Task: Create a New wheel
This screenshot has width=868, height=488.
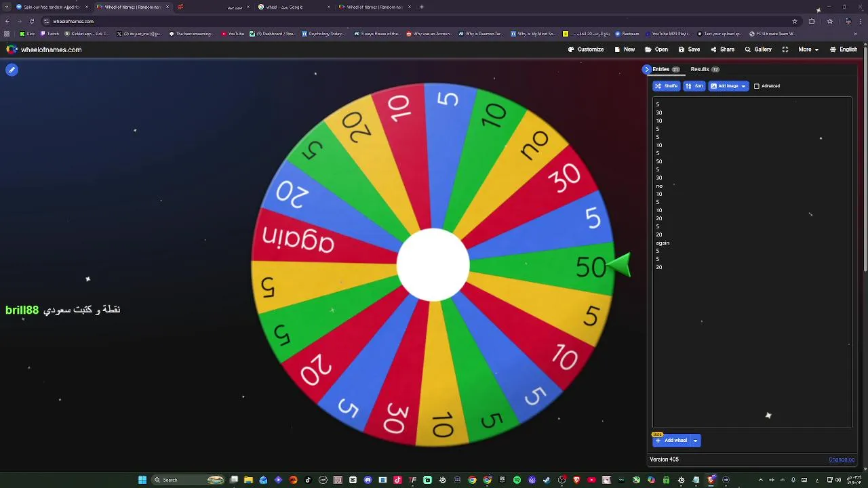Action: click(x=625, y=49)
